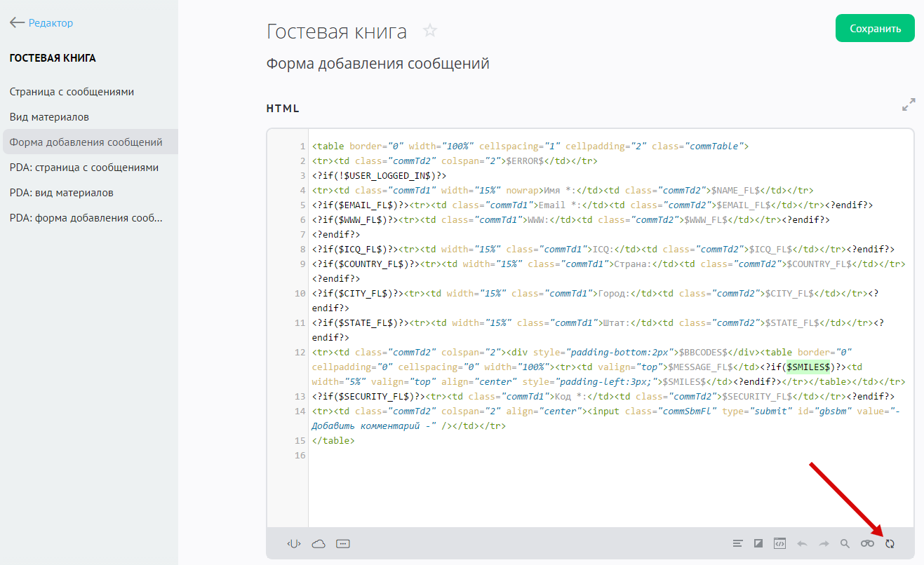This screenshot has width=924, height=565.
Task: Click the green Сохранить button
Action: tap(875, 29)
